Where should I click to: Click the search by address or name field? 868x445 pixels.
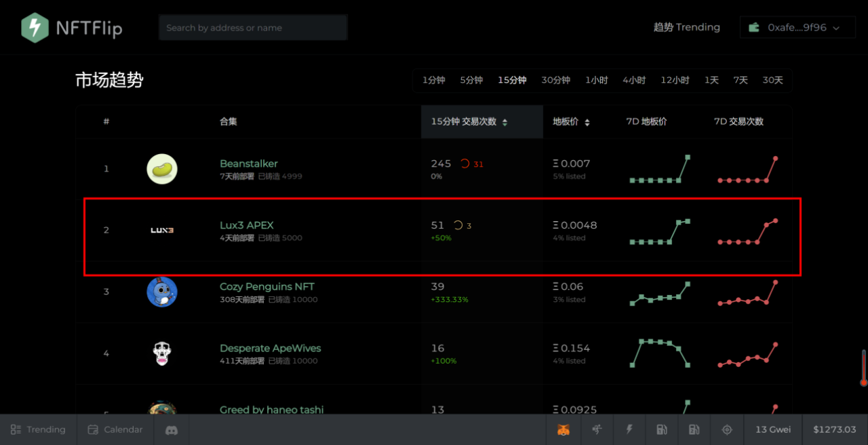pos(253,28)
